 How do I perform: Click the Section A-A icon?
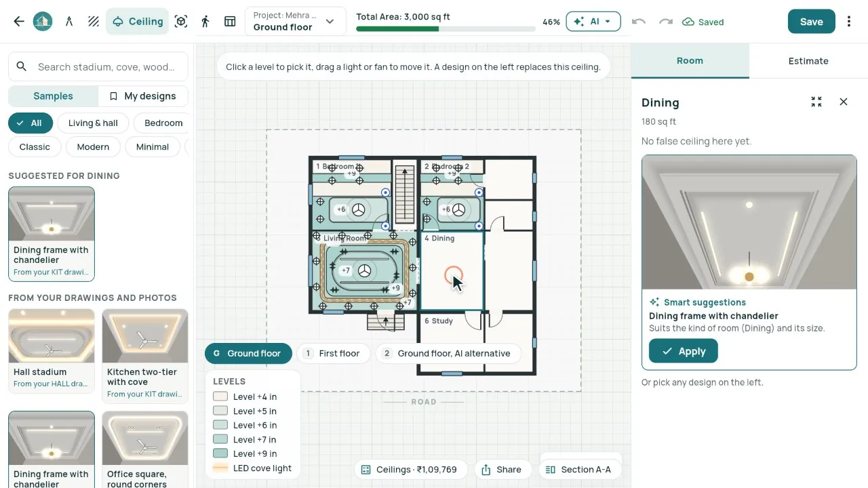pyautogui.click(x=551, y=470)
